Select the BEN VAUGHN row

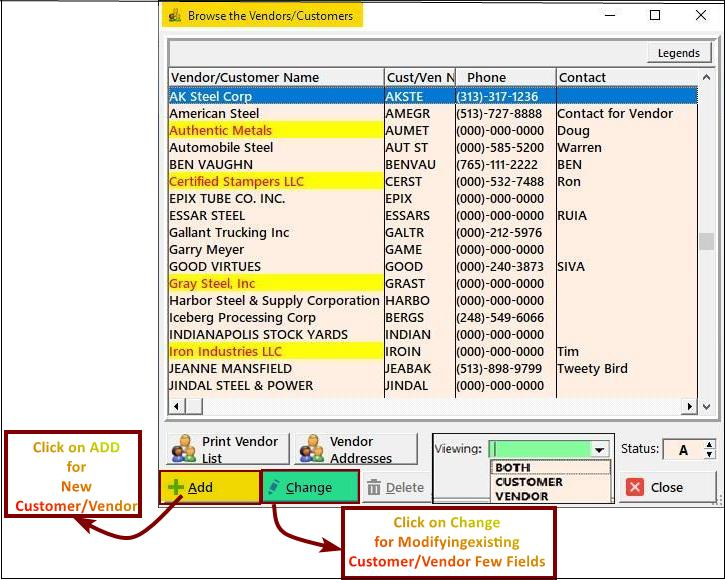[433, 165]
